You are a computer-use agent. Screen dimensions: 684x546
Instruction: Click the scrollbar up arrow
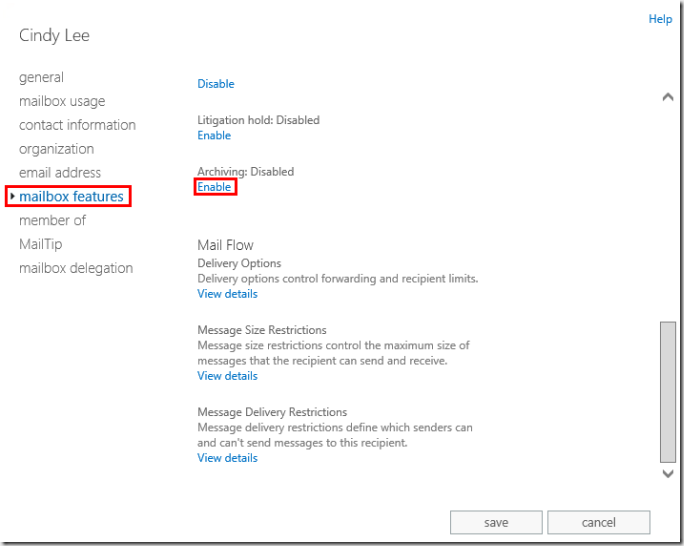[x=668, y=97]
